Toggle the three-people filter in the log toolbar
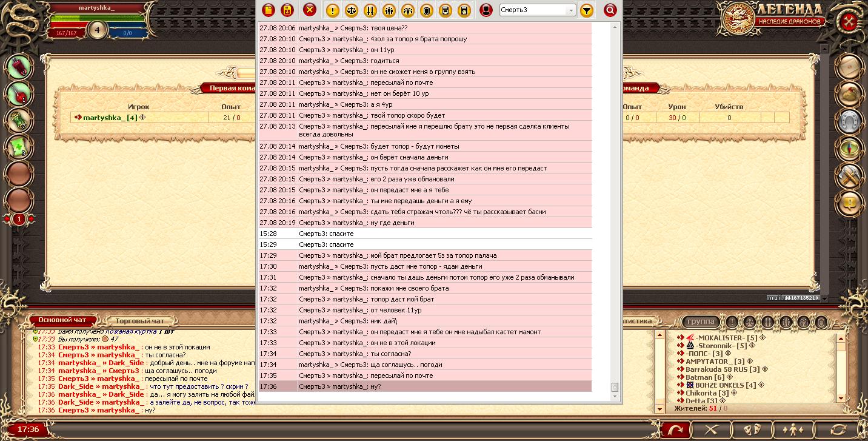This screenshot has height=441, width=868. 389,10
